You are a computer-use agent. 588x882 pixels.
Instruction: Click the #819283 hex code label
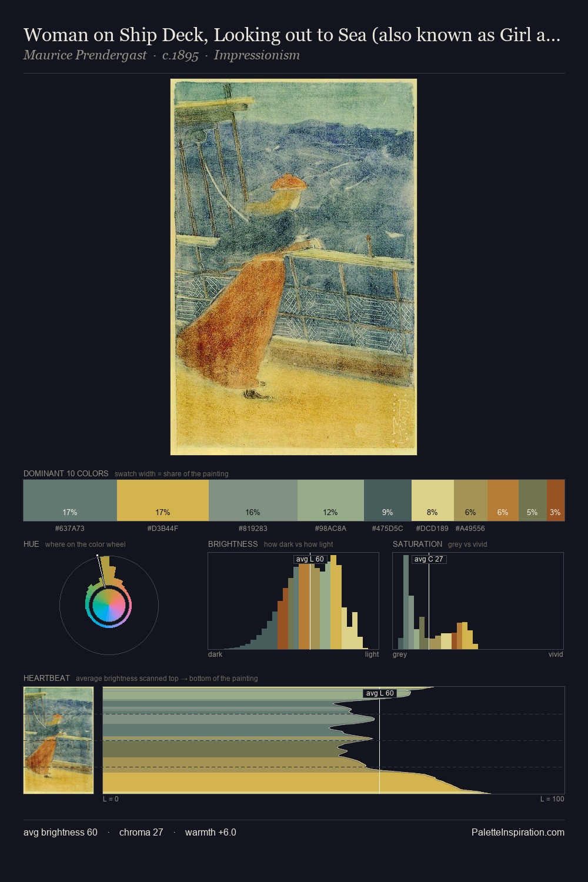click(253, 529)
